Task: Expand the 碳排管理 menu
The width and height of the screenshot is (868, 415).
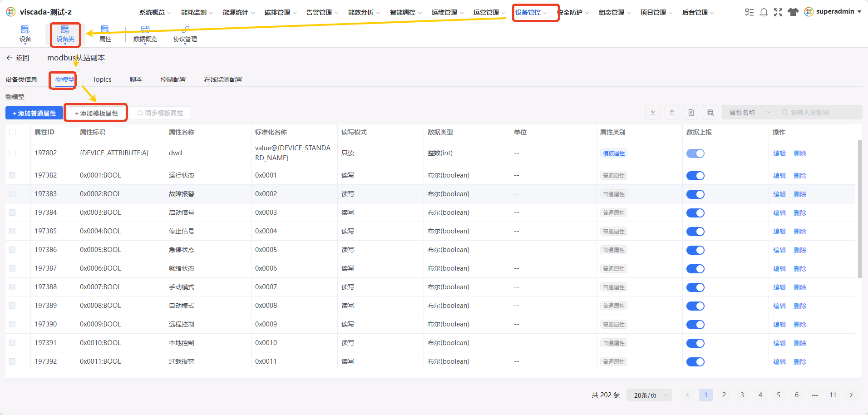Action: pos(281,12)
